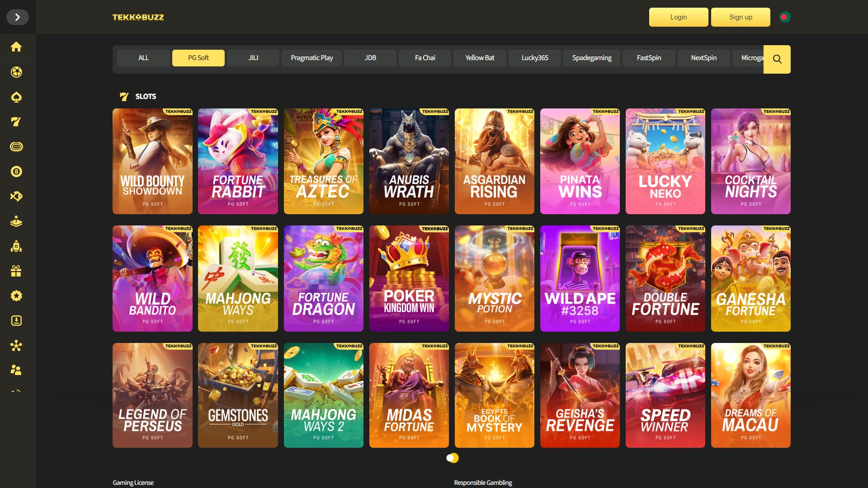Click the search magnifier icon
Image resolution: width=868 pixels, height=488 pixels.
point(777,59)
